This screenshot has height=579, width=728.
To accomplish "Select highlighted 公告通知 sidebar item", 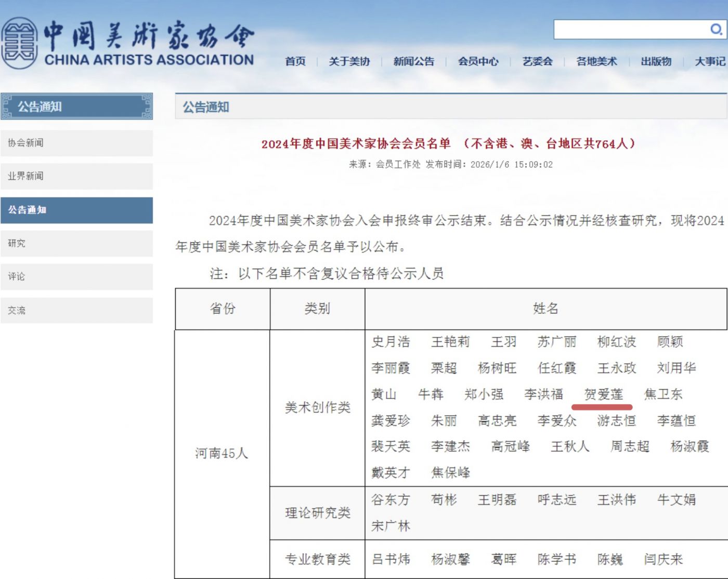I will 76,210.
